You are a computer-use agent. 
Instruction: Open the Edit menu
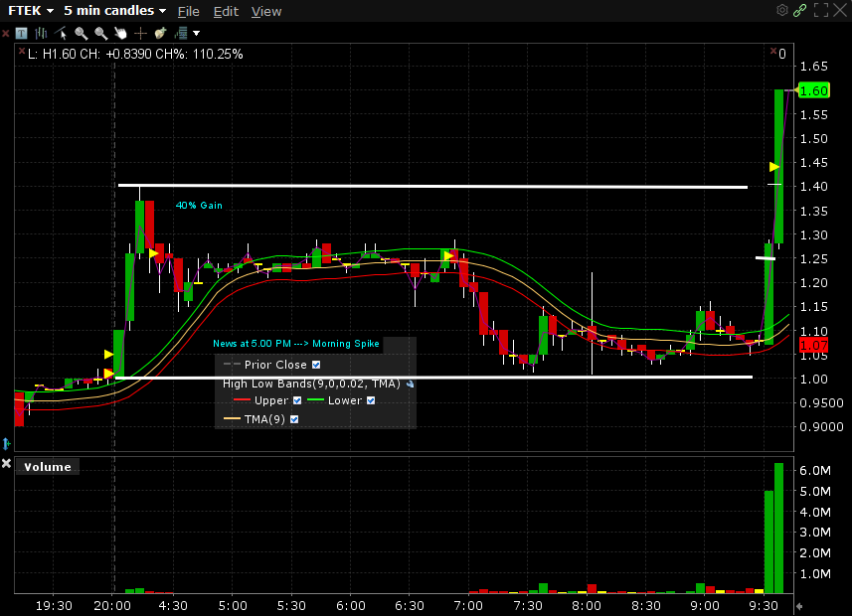[x=226, y=11]
